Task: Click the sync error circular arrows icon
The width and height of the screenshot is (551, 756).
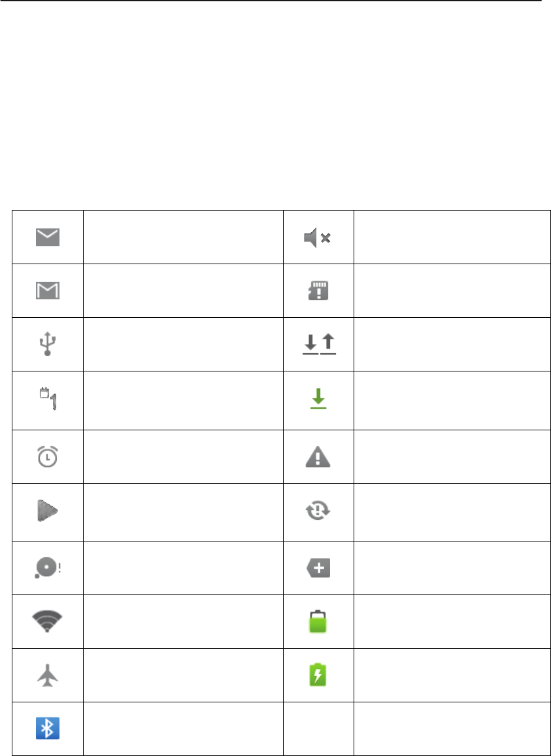Action: (x=318, y=511)
